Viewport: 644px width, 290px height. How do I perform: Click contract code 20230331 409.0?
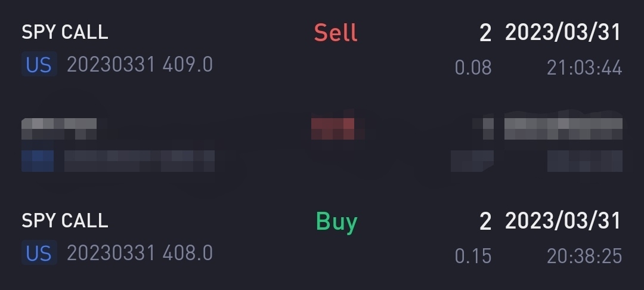point(140,64)
